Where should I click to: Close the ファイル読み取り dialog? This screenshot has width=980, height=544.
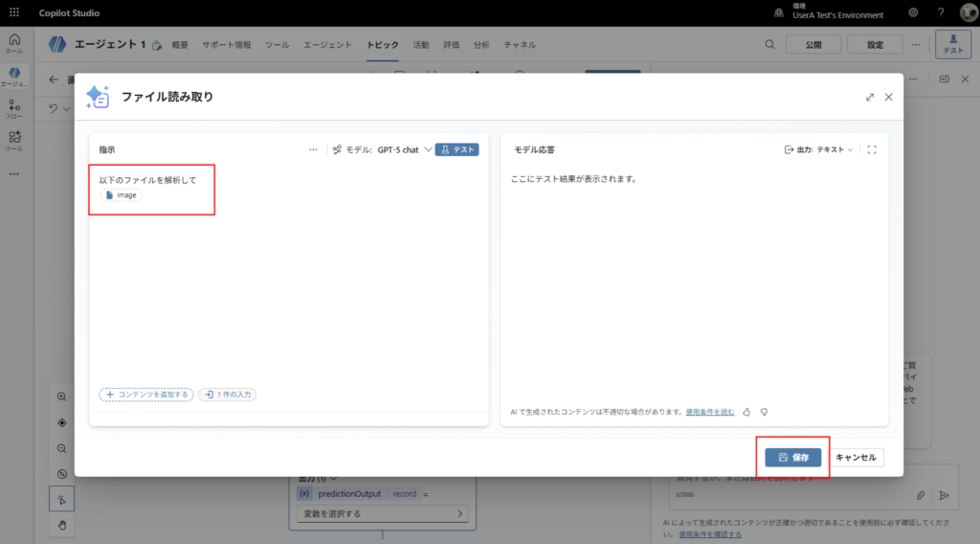pos(889,97)
